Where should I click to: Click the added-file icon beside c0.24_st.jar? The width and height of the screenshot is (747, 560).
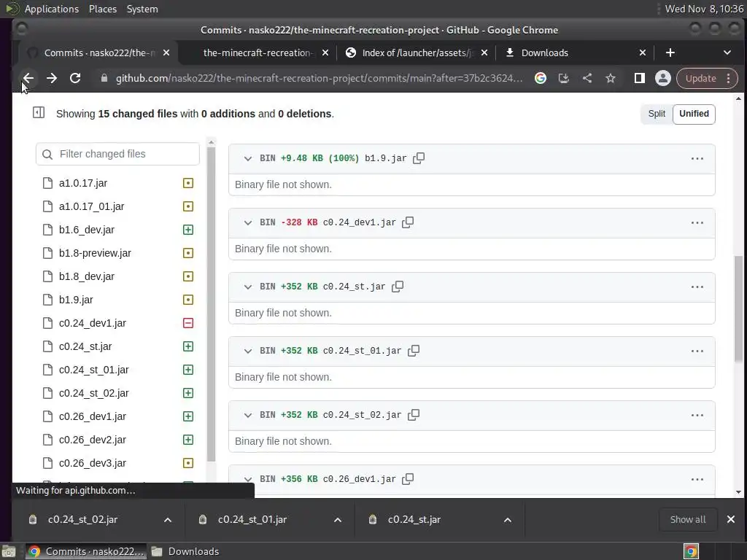click(x=188, y=346)
